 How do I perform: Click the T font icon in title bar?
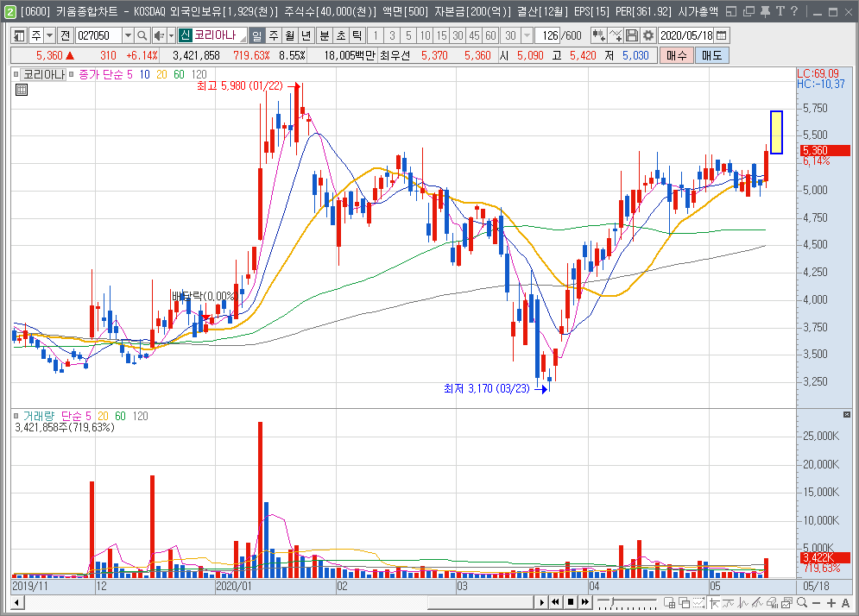tap(780, 11)
